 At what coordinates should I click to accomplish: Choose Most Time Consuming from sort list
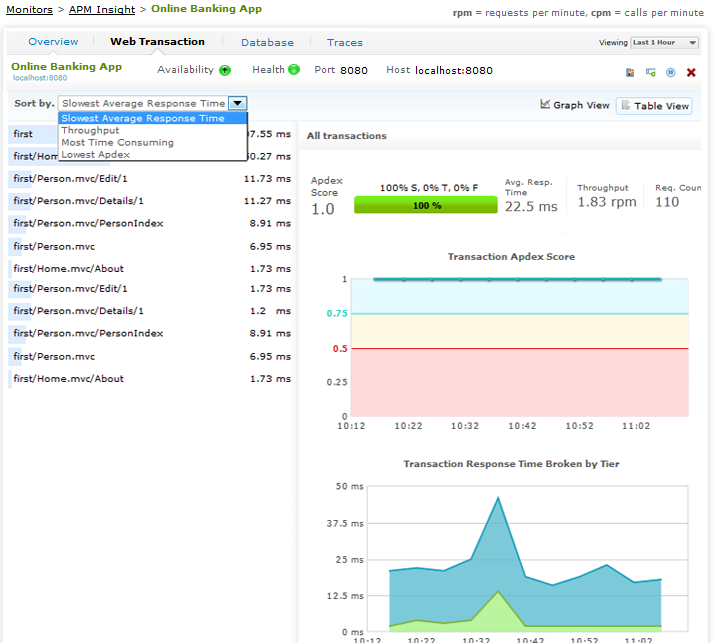point(117,142)
